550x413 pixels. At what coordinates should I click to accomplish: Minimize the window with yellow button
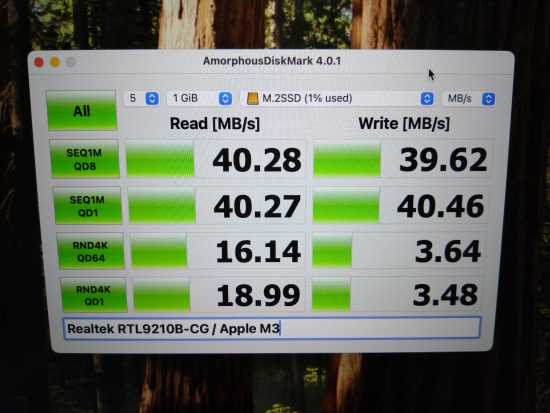pos(55,62)
